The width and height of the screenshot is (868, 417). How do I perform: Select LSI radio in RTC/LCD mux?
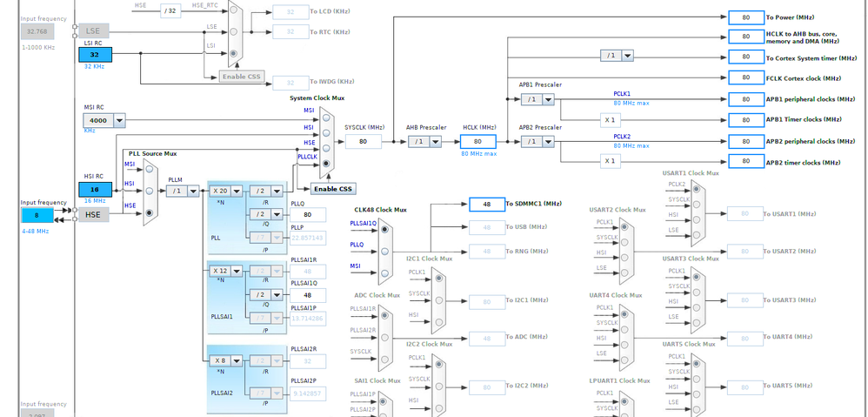pyautogui.click(x=234, y=54)
